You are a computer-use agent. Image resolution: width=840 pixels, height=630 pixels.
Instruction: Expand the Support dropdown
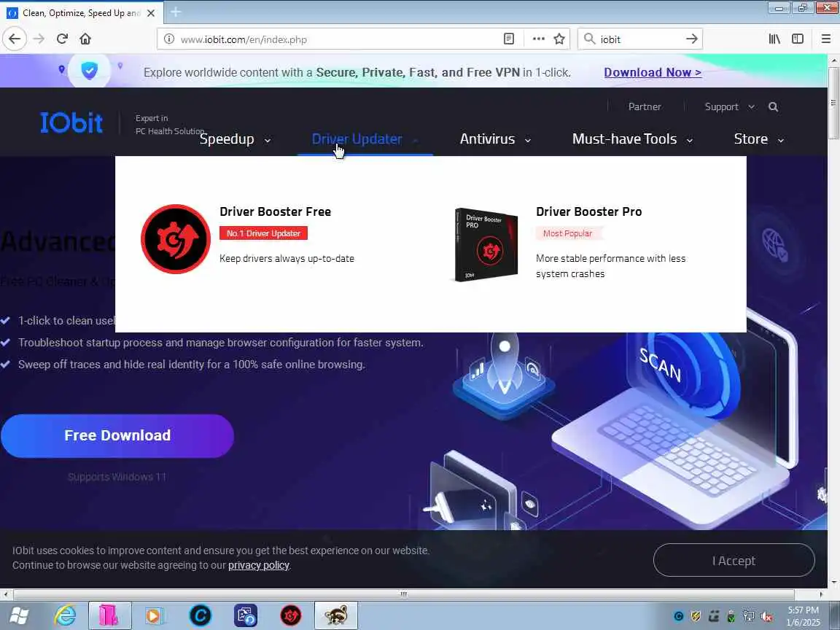tap(730, 106)
